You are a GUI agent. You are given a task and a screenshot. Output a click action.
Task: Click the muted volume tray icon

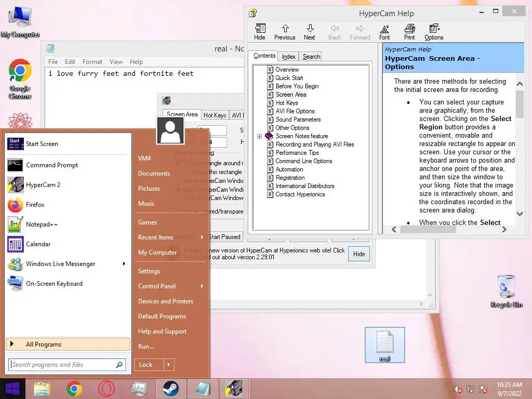point(458,389)
